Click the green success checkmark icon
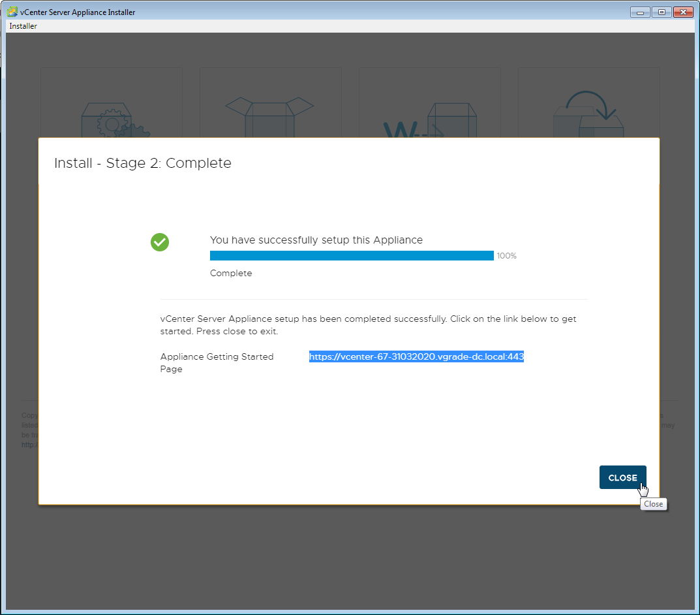This screenshot has height=615, width=700. (160, 242)
